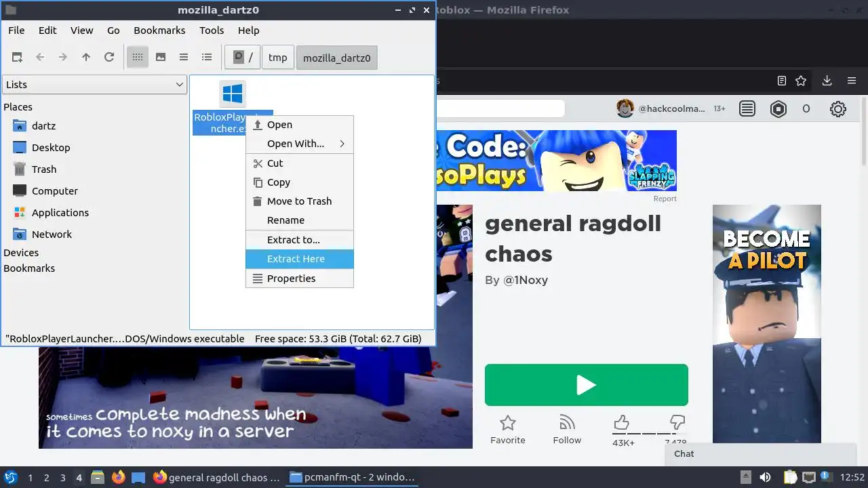Click the thumbs down dislike icon

[x=677, y=422]
